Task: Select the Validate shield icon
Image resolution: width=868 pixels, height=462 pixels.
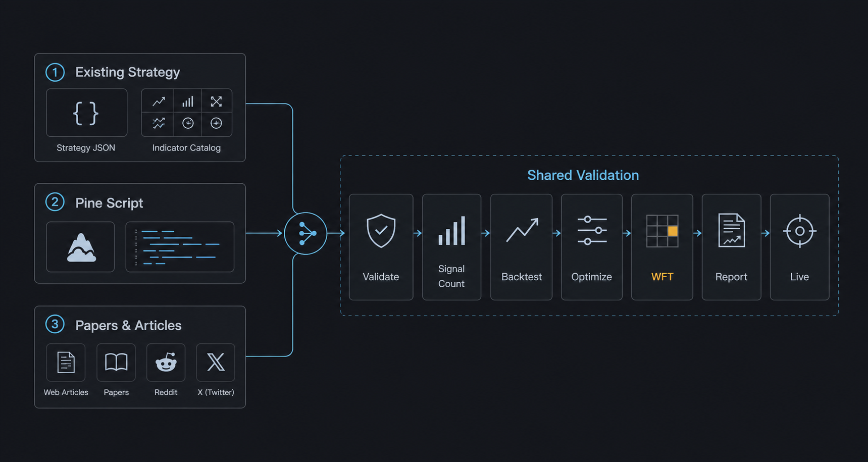Action: (381, 231)
